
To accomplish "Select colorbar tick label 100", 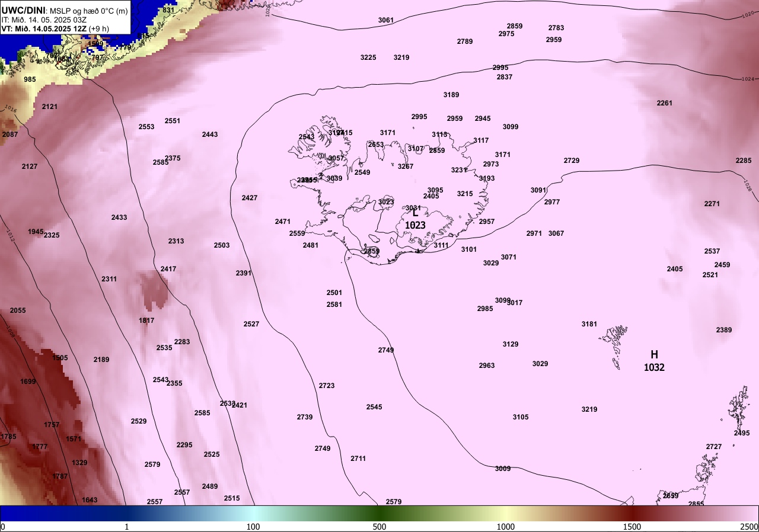I will click(x=253, y=527).
